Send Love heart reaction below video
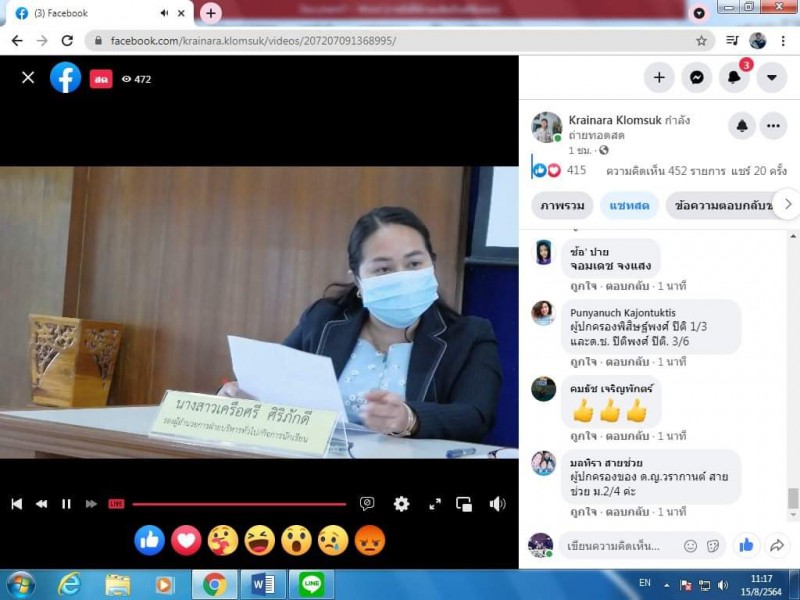This screenshot has height=600, width=800. pyautogui.click(x=186, y=540)
